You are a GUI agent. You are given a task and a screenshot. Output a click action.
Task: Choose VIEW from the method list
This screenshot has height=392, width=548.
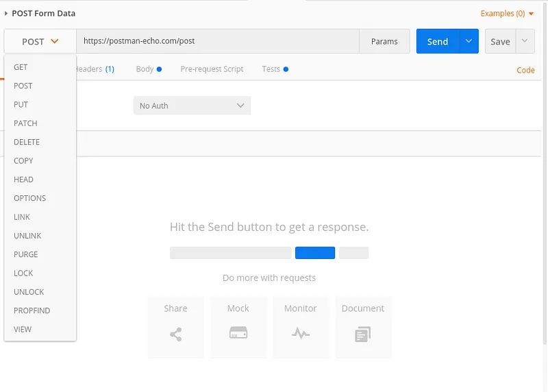(40, 330)
